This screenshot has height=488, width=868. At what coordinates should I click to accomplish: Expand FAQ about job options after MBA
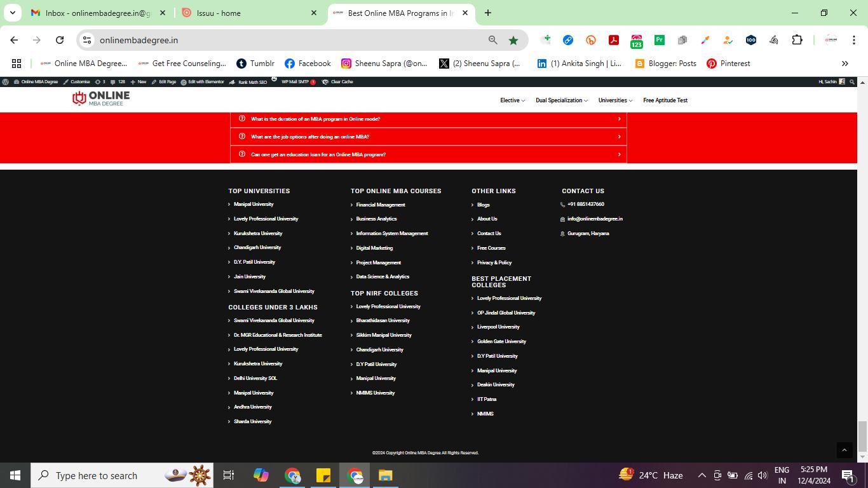(x=428, y=137)
